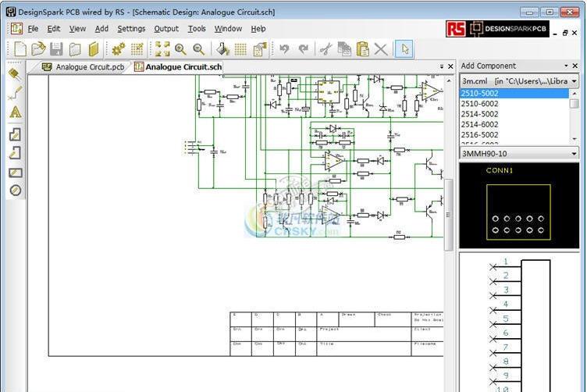Save the design with the floppy disk icon
587x392 pixels.
click(56, 49)
